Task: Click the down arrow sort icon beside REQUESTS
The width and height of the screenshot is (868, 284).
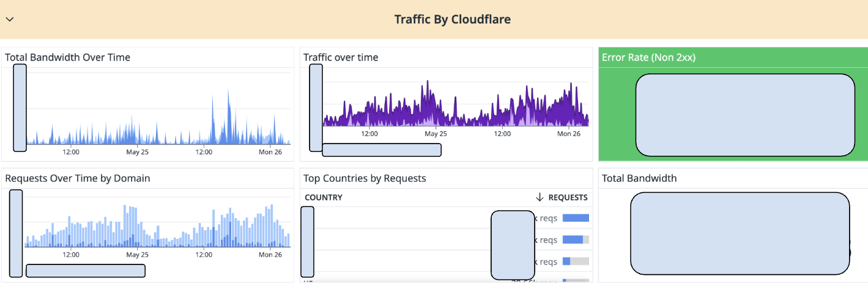Action: pyautogui.click(x=540, y=197)
